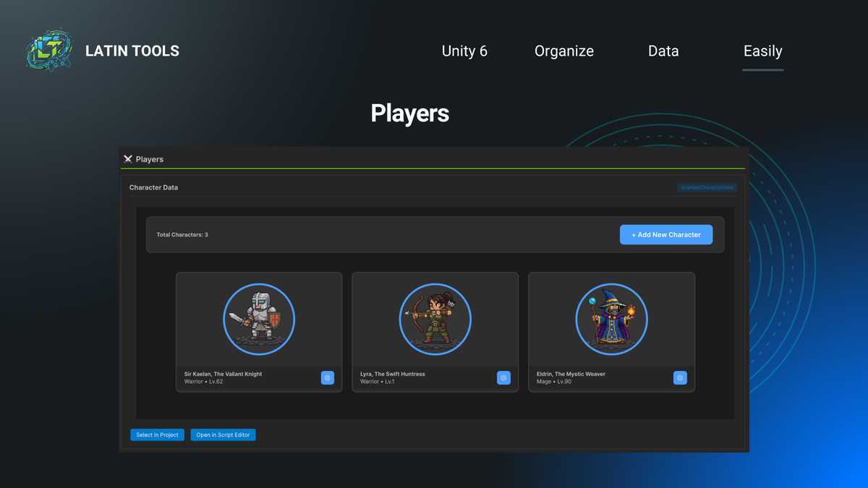This screenshot has width=868, height=488.
Task: Select Lyra, The Swift Huntress card
Action: [435, 332]
